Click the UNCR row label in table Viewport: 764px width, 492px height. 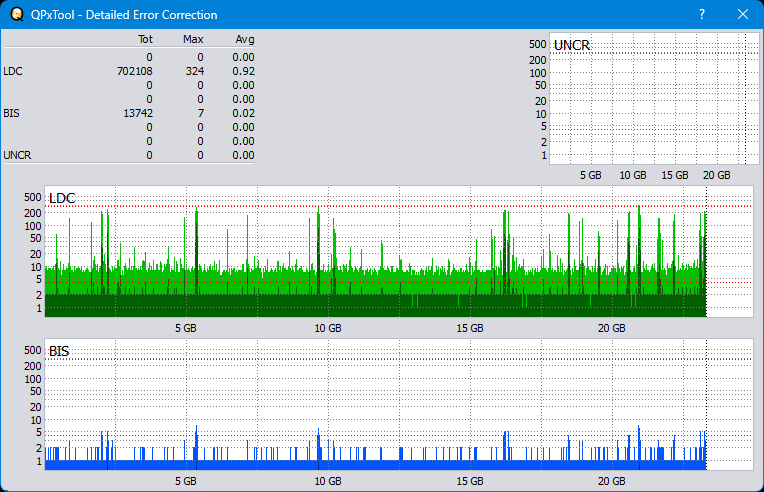tap(17, 155)
